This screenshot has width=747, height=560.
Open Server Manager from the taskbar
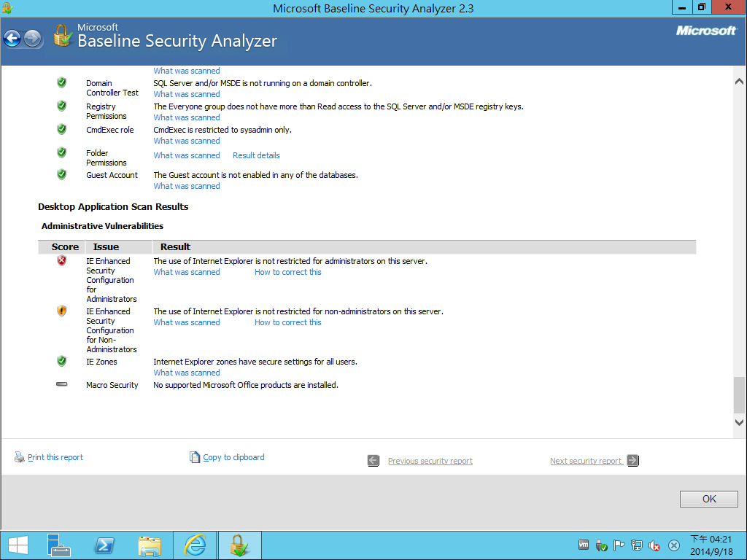[x=58, y=545]
